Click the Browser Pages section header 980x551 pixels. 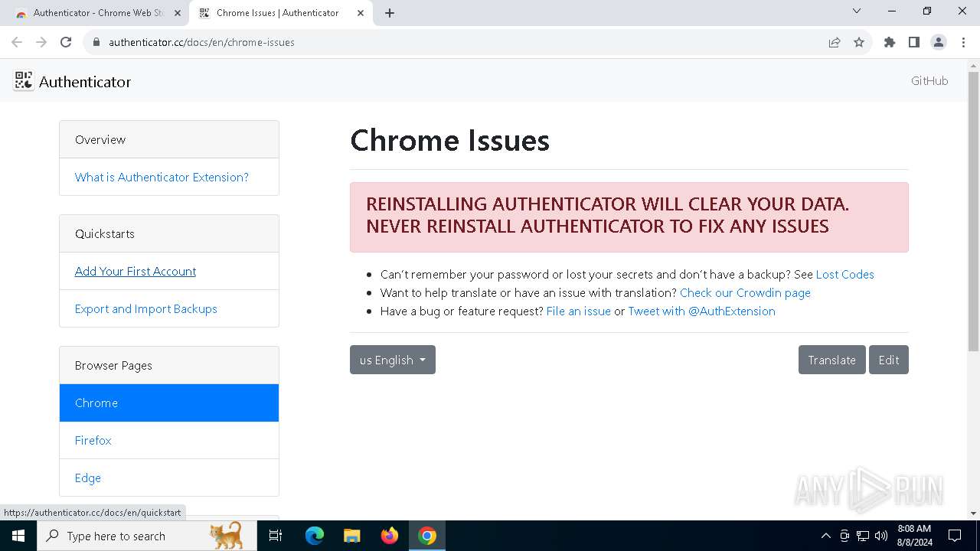point(169,365)
